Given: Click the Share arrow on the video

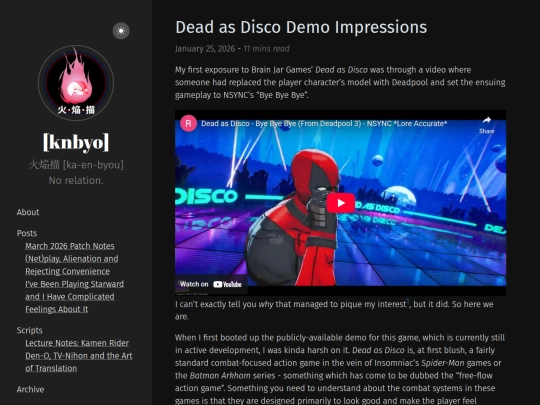Looking at the screenshot, I should click(x=486, y=125).
